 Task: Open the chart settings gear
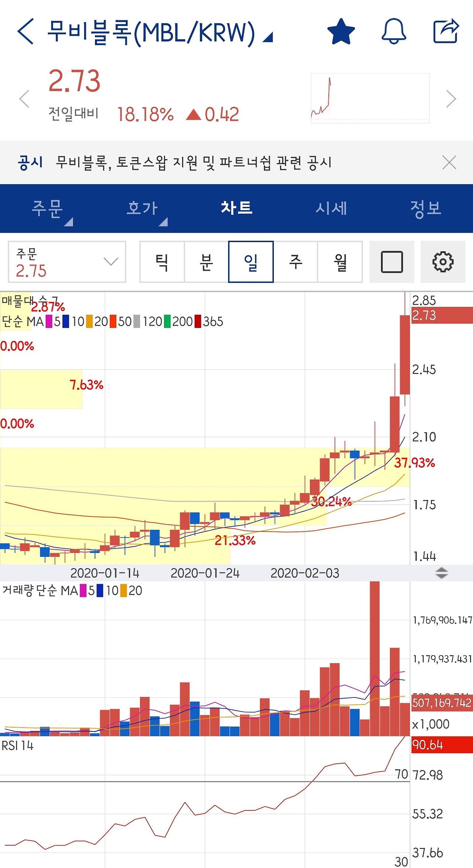pos(443,262)
